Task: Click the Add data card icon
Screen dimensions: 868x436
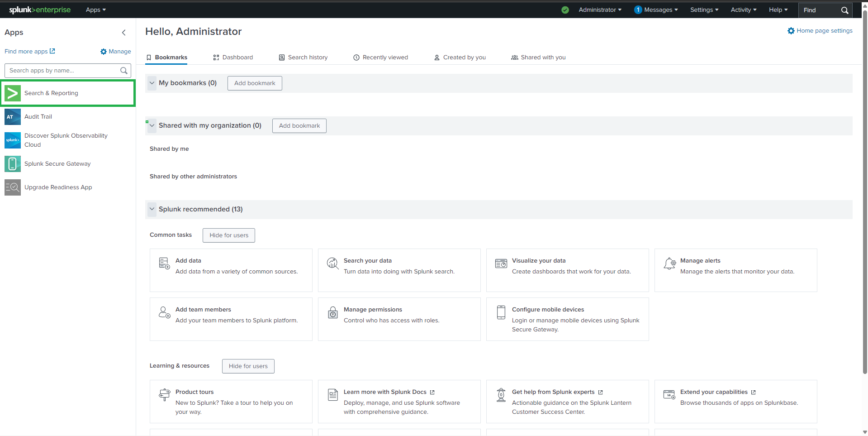Action: click(x=164, y=264)
